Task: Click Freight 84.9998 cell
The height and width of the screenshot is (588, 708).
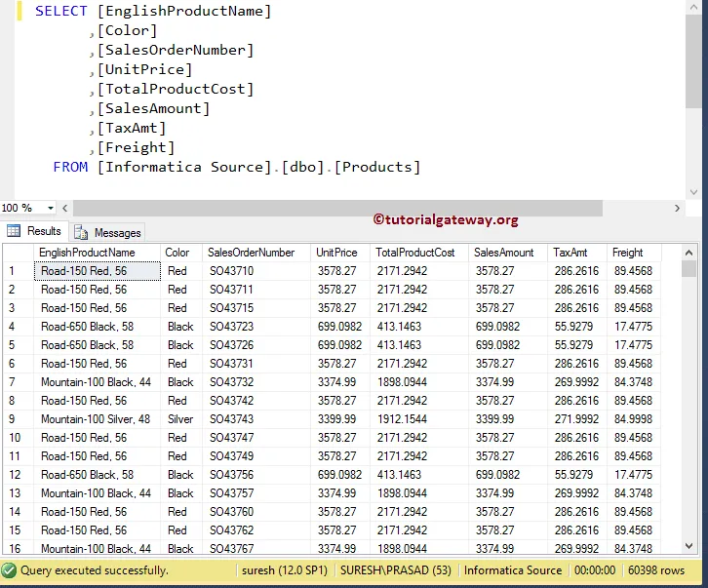Action: 634,419
